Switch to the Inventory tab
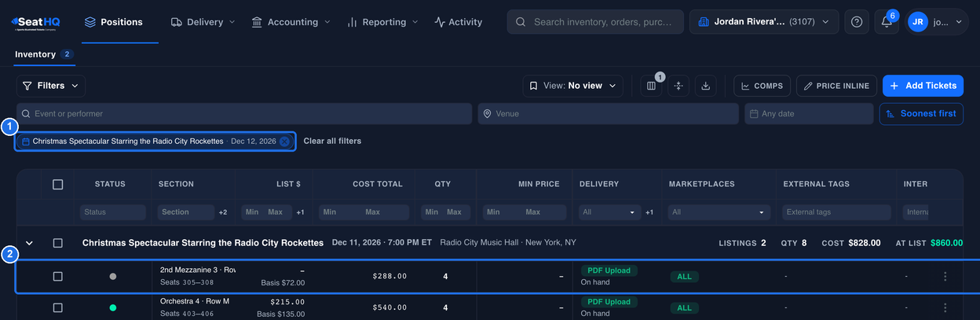 tap(44, 54)
